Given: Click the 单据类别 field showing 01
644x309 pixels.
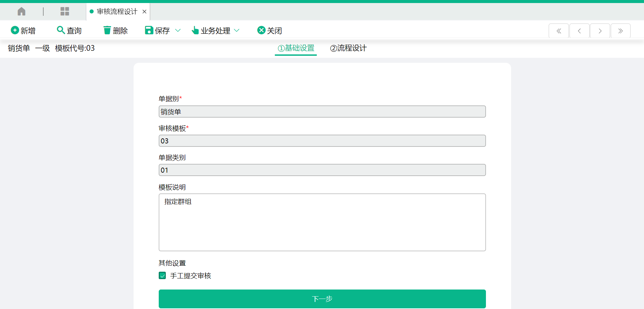Looking at the screenshot, I should coord(322,170).
